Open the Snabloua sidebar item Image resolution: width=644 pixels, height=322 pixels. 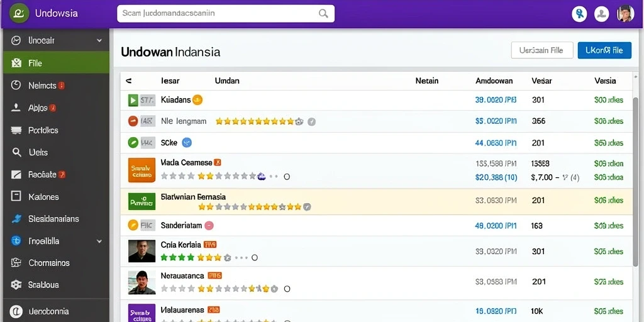coord(56,285)
